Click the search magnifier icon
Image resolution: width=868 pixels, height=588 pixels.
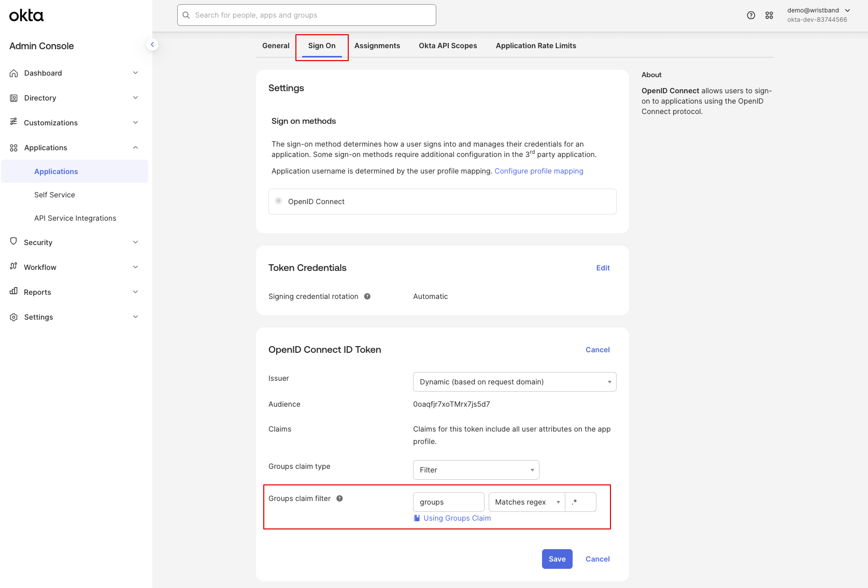click(187, 15)
